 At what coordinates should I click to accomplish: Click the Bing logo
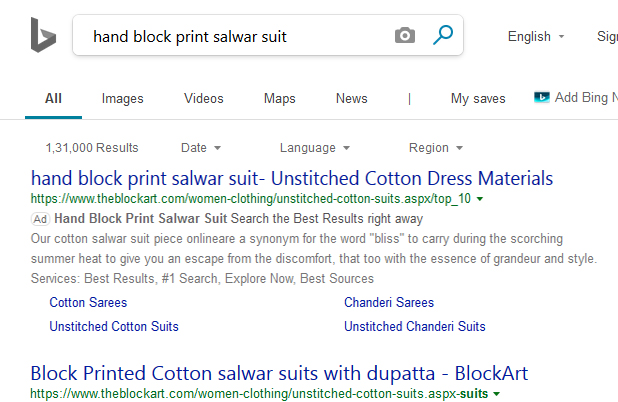click(x=43, y=35)
